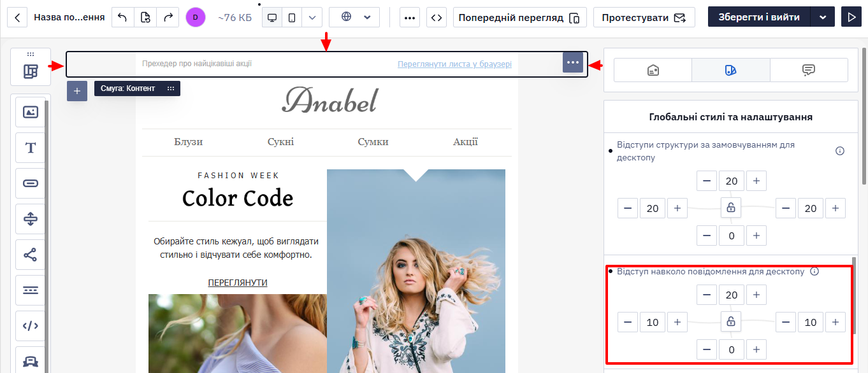The image size is (868, 373).
Task: Redo the last undone action
Action: 168,17
